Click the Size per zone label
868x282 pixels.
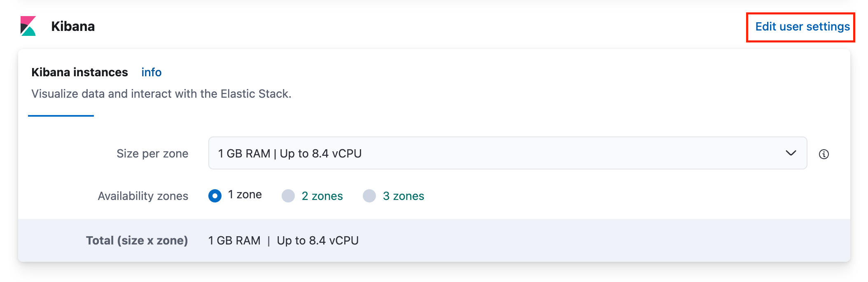point(152,153)
